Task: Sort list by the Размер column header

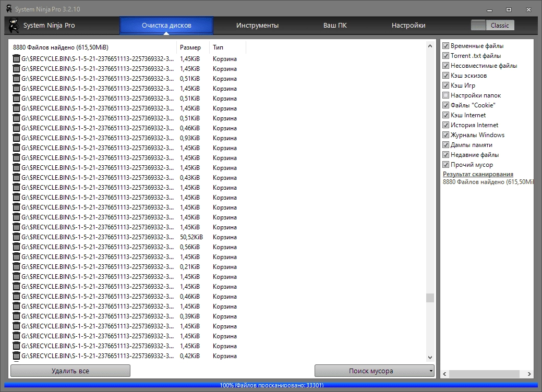Action: click(193, 47)
